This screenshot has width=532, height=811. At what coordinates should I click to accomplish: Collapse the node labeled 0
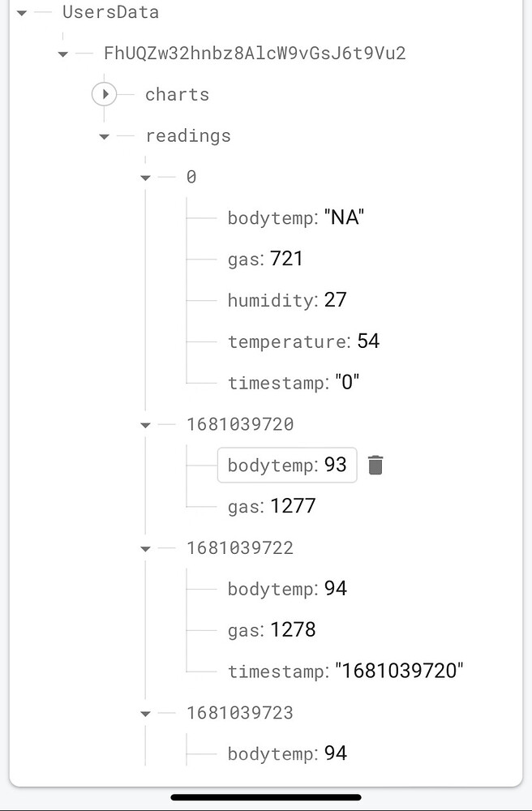145,177
